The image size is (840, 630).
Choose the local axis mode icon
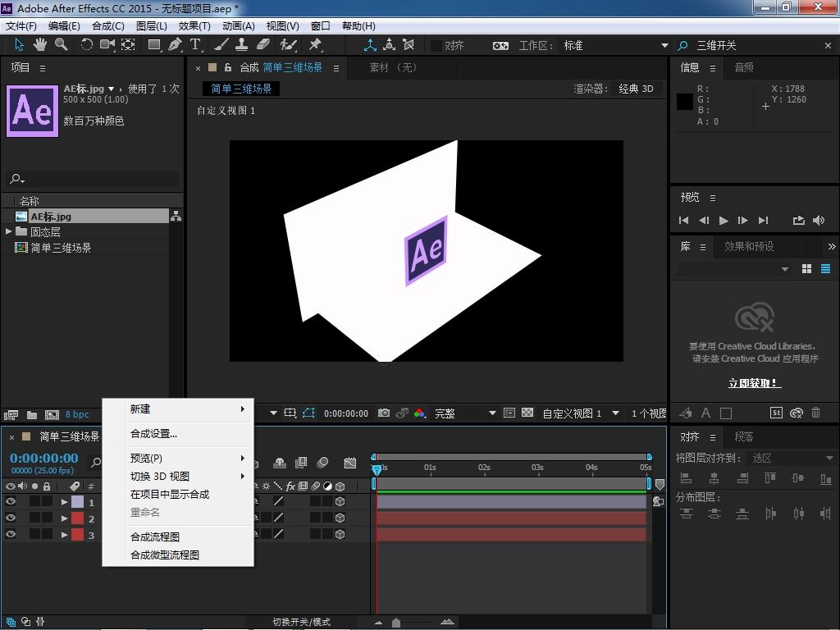[370, 45]
